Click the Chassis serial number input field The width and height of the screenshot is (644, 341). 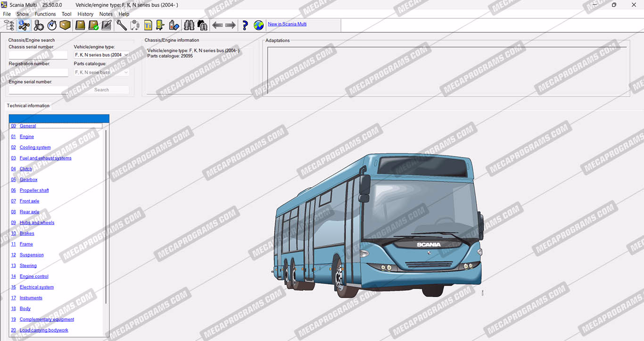(x=38, y=55)
